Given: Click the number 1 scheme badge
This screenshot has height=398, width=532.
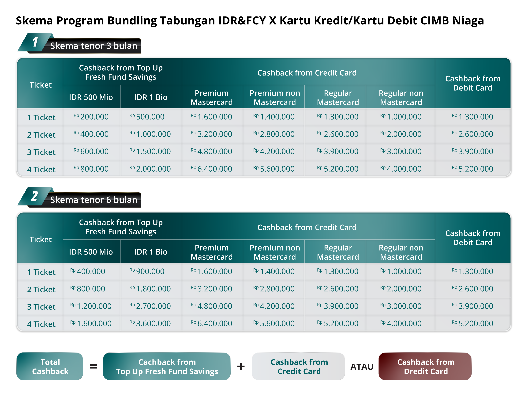Looking at the screenshot, I should point(35,42).
